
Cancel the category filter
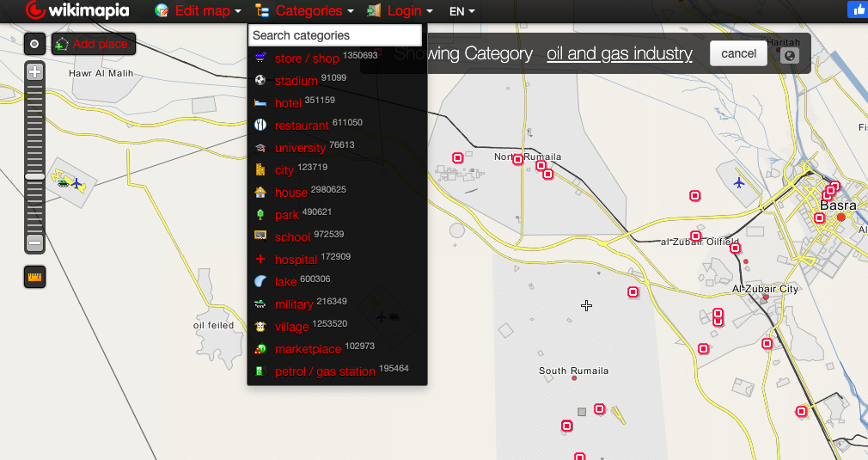tap(738, 53)
